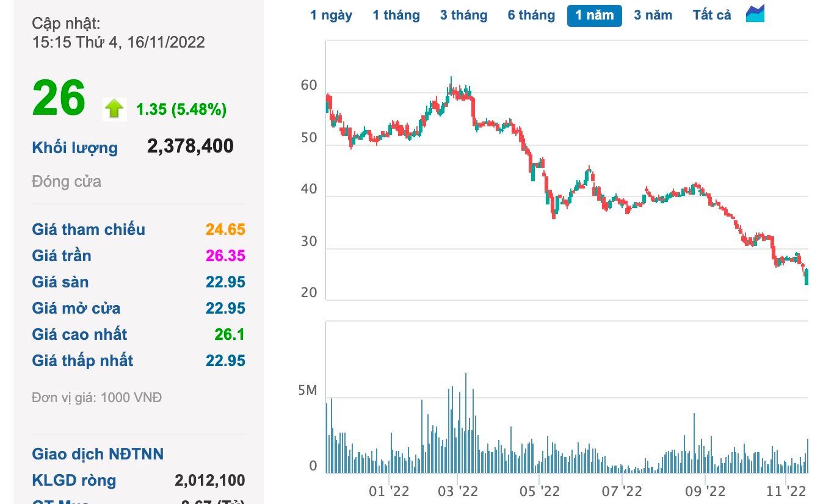This screenshot has height=504, width=823.
Task: Show the "3 tháng" chart range
Action: (463, 15)
